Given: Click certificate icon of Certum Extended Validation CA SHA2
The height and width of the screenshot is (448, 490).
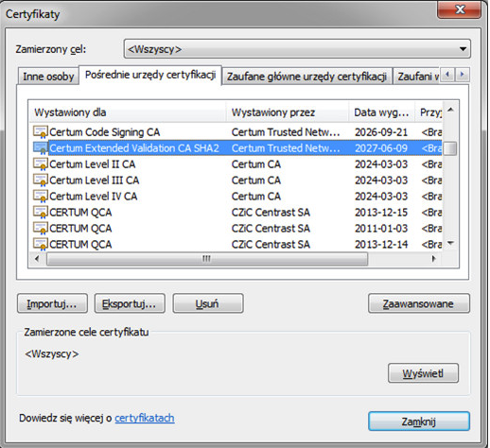Looking at the screenshot, I should (x=41, y=148).
